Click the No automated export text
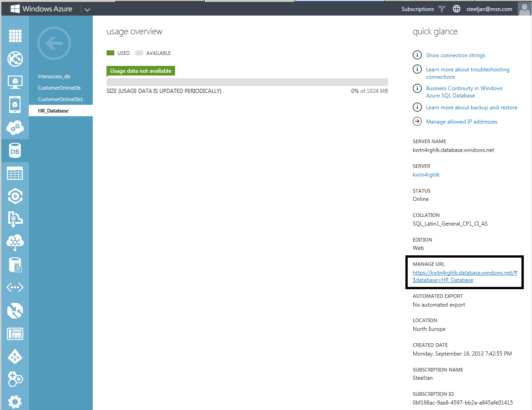 pyautogui.click(x=439, y=305)
